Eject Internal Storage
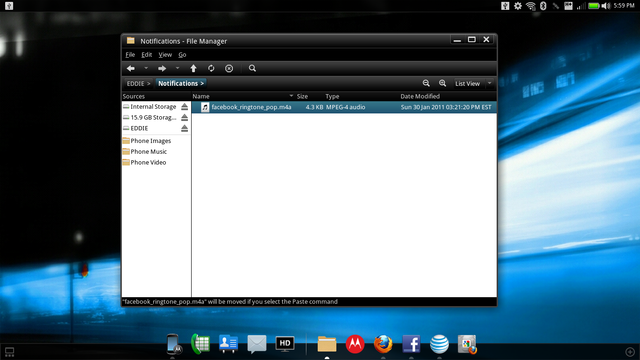 [184, 107]
